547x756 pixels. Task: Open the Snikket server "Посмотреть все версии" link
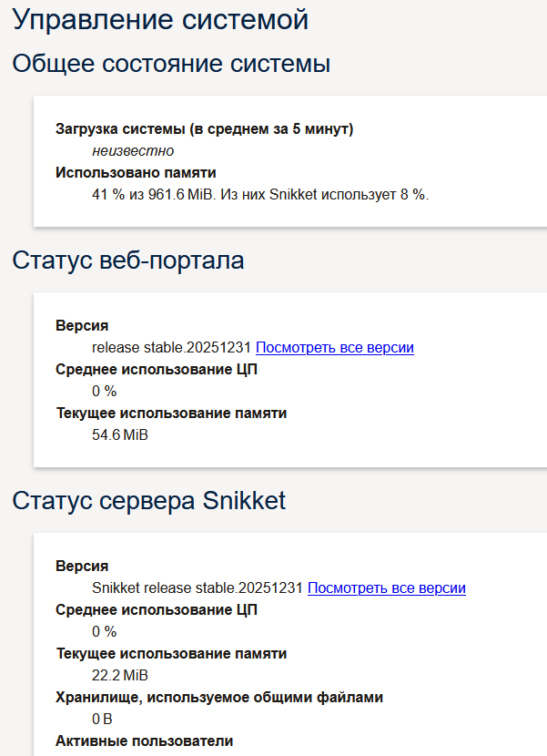point(388,587)
